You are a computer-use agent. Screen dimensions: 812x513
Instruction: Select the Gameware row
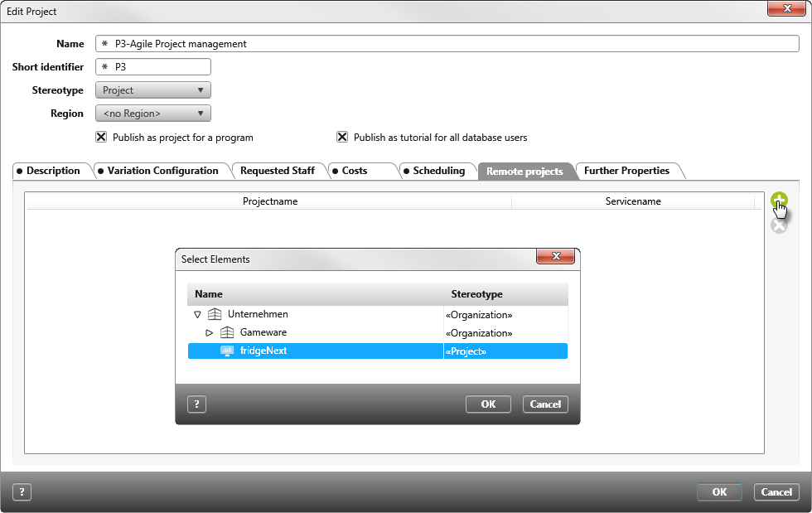[378, 332]
